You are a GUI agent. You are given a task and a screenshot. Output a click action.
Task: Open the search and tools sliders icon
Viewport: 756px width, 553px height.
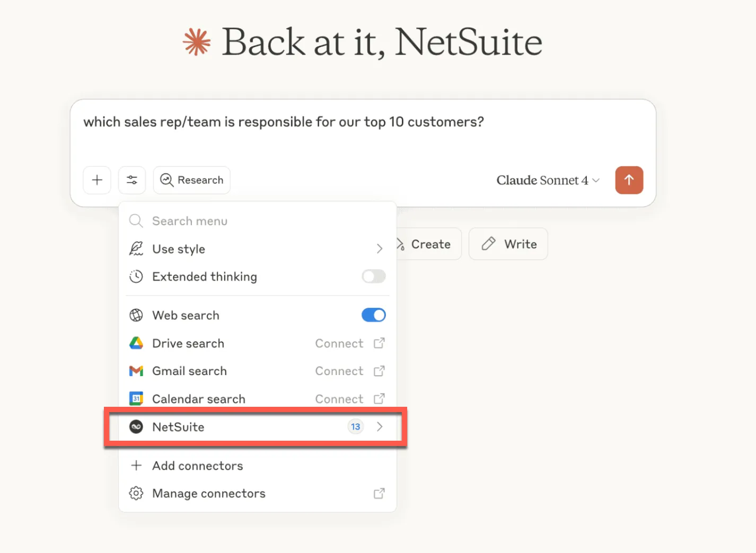(x=132, y=180)
